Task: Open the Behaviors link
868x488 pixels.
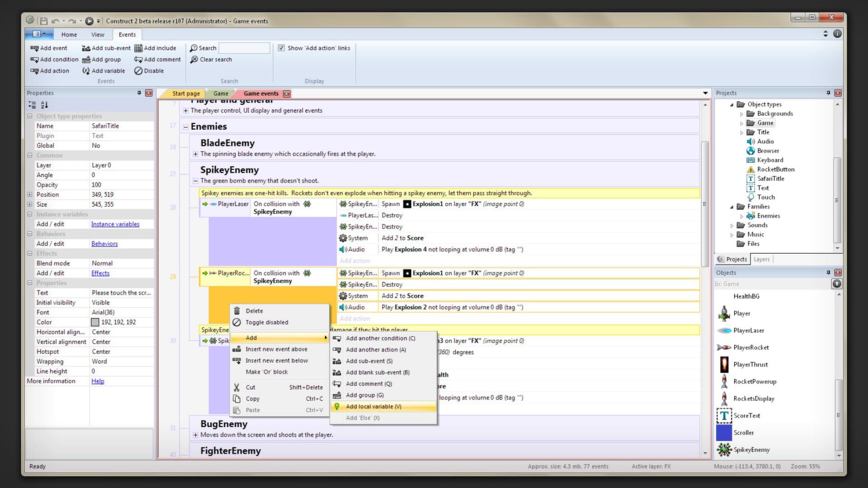Action: 104,244
